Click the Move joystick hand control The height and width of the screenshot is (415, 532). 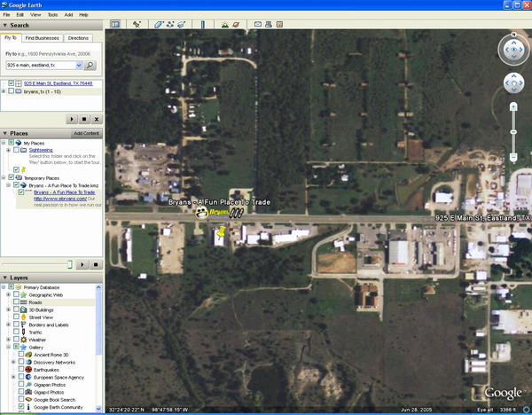point(513,83)
